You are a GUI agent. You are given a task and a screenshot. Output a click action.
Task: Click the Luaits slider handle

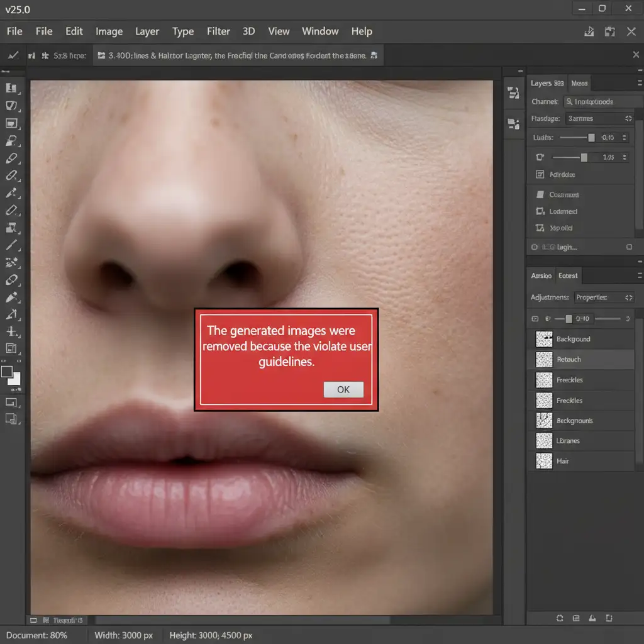click(x=591, y=137)
